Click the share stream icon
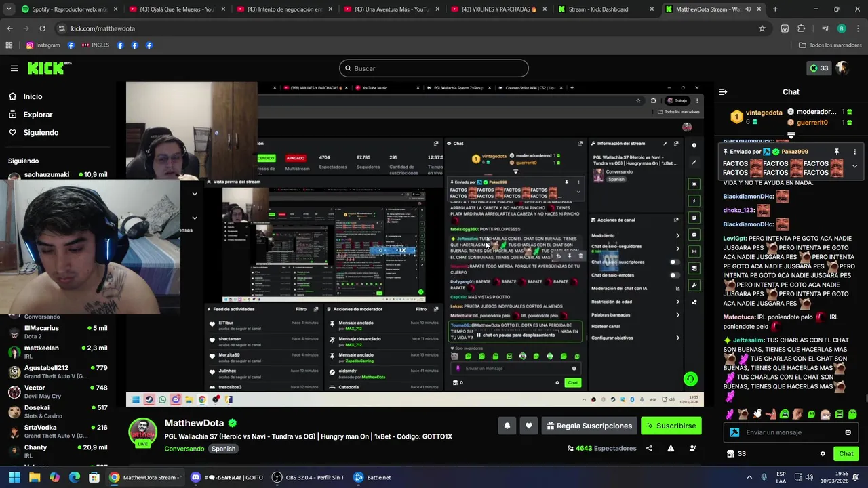Viewport: 868px width, 488px height. tap(649, 448)
